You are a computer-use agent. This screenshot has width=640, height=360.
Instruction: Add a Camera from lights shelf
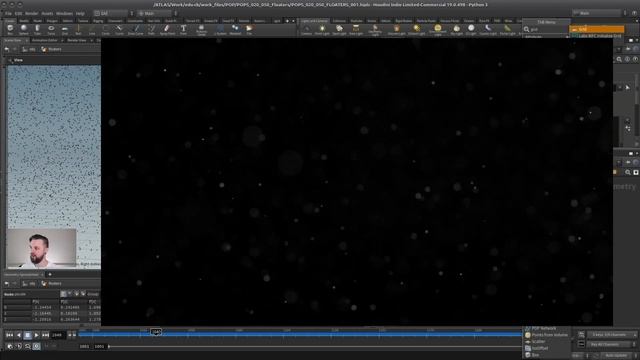pyautogui.click(x=307, y=29)
